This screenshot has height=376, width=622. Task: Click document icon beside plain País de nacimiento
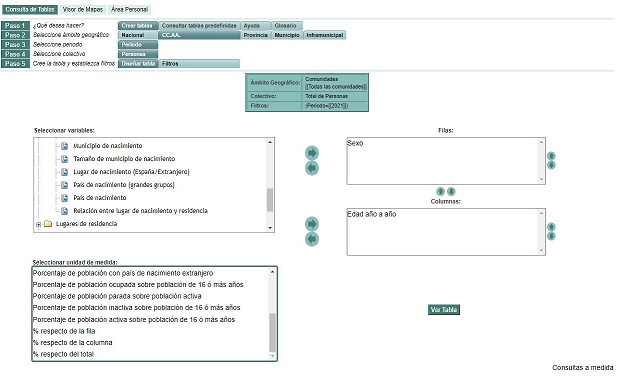pos(64,198)
